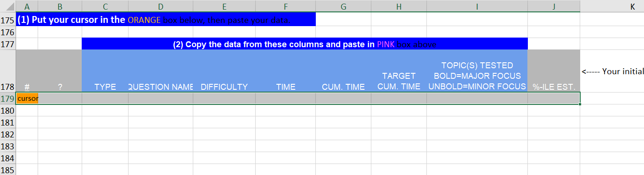Click the 'TARGET CUM. TIME' header cell
The image size is (644, 175).
pos(399,71)
